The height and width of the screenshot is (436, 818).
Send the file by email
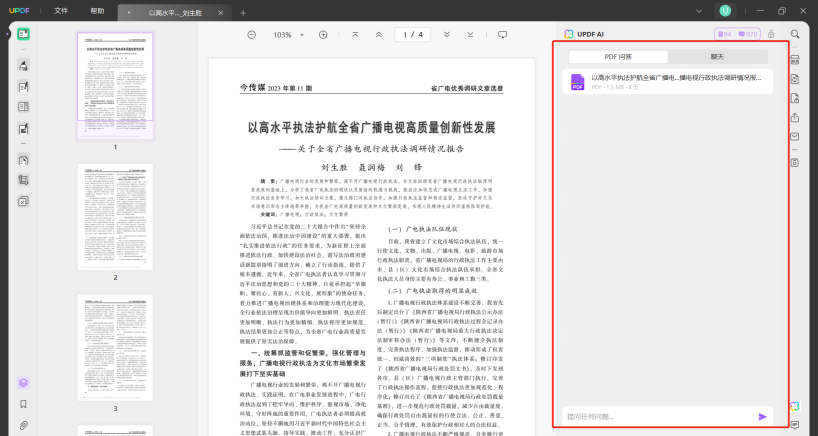coord(795,137)
